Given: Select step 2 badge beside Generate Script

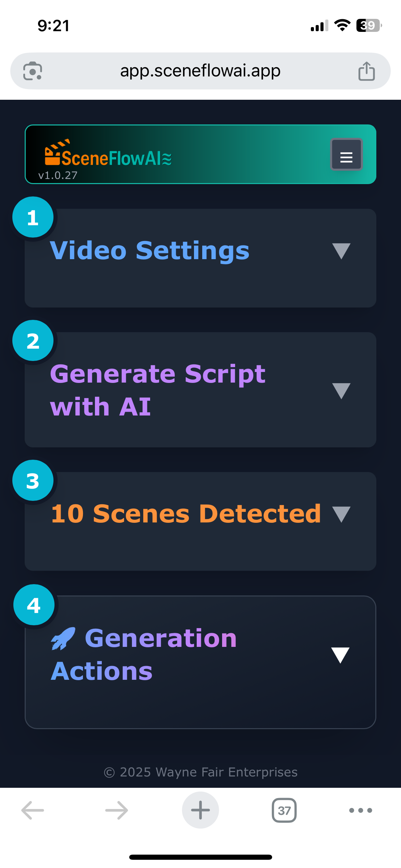Looking at the screenshot, I should tap(33, 341).
